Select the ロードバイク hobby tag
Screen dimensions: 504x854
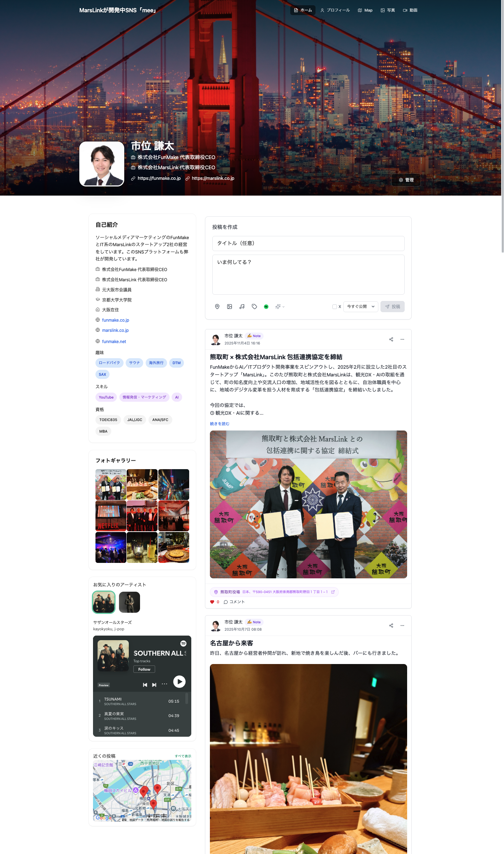[109, 363]
